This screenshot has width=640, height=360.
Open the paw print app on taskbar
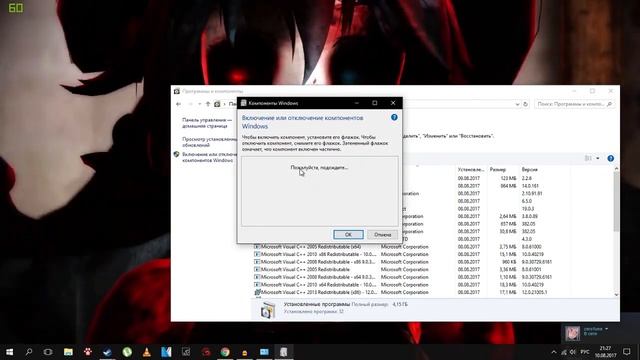pos(88,352)
